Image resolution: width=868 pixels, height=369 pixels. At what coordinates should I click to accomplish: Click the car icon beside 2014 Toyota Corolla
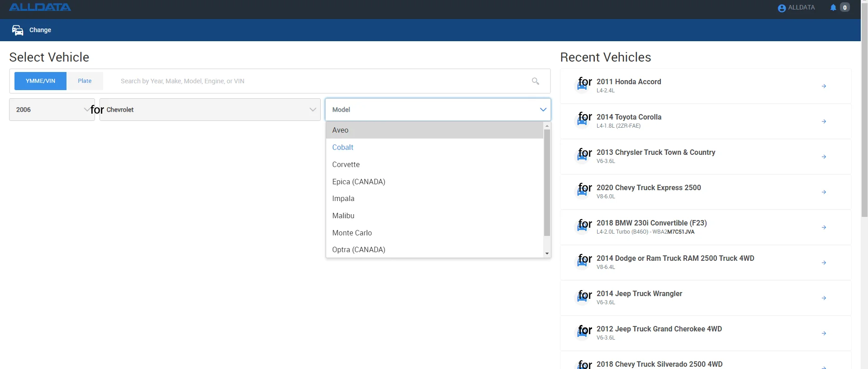point(582,121)
